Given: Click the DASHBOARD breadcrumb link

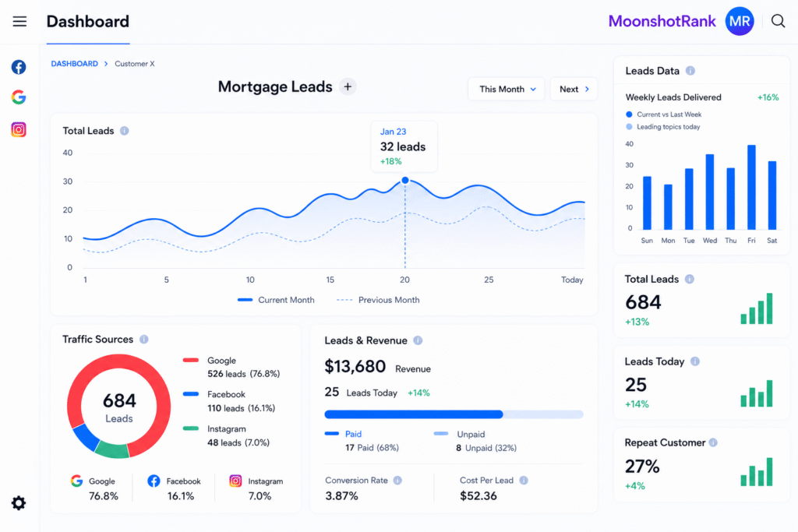Looking at the screenshot, I should pos(74,64).
